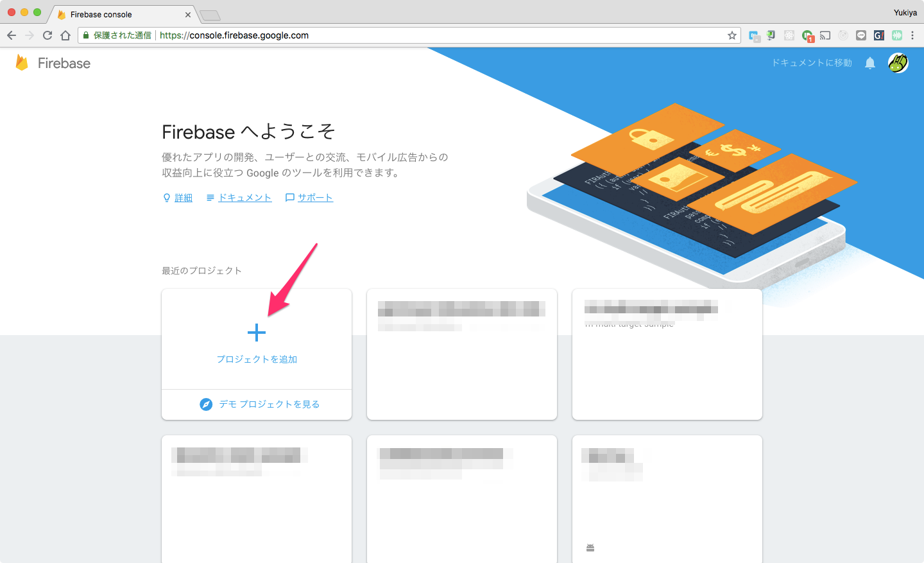Click the green monitor extension icon
This screenshot has width=924, height=563.
[x=771, y=35]
